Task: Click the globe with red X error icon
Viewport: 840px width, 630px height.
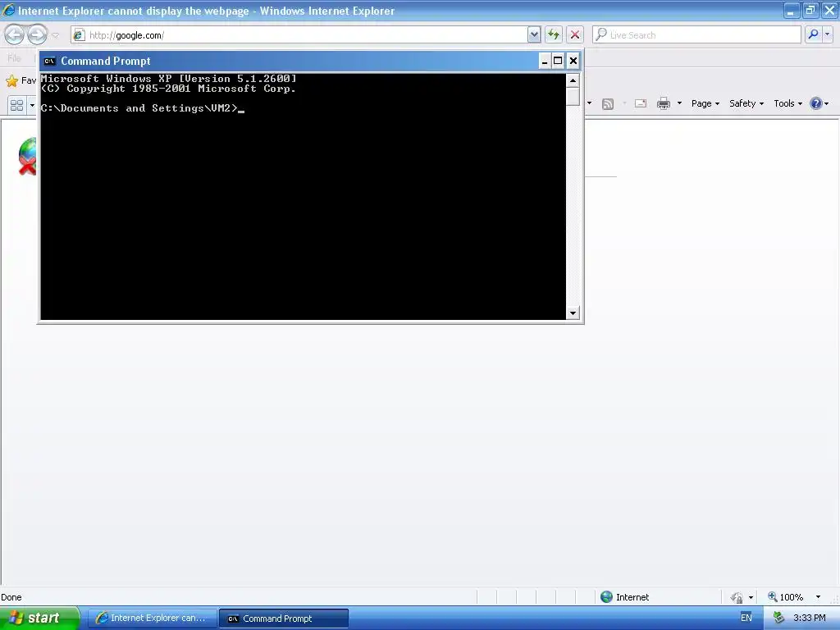Action: pos(27,157)
